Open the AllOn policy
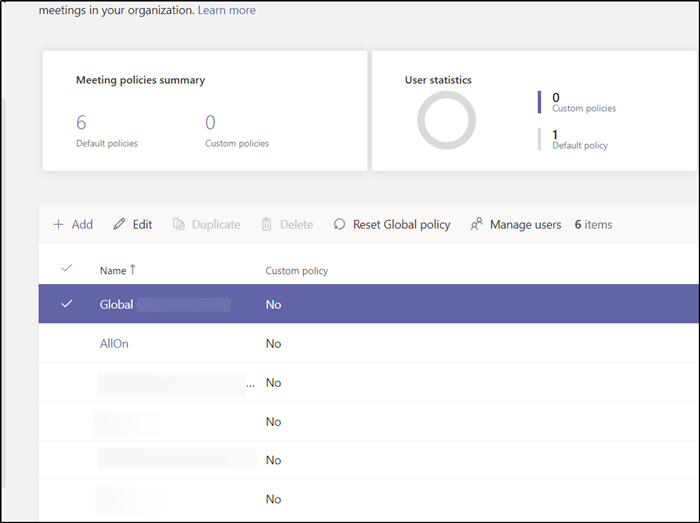 click(x=114, y=343)
